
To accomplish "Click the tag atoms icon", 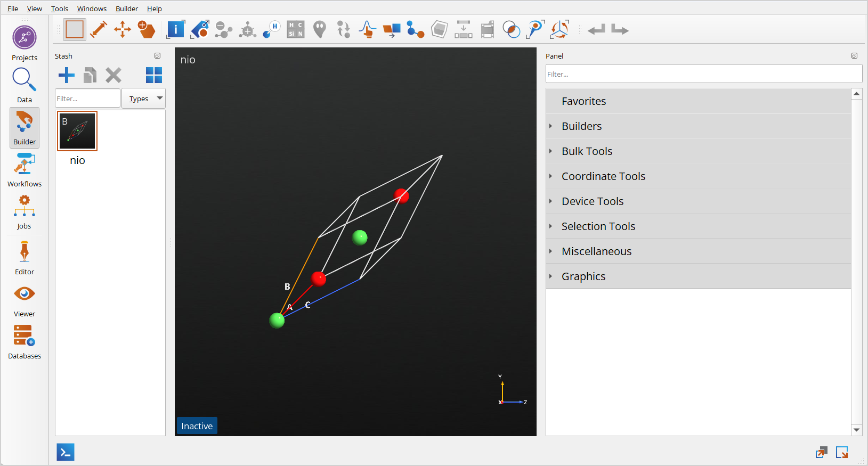I will coord(200,29).
